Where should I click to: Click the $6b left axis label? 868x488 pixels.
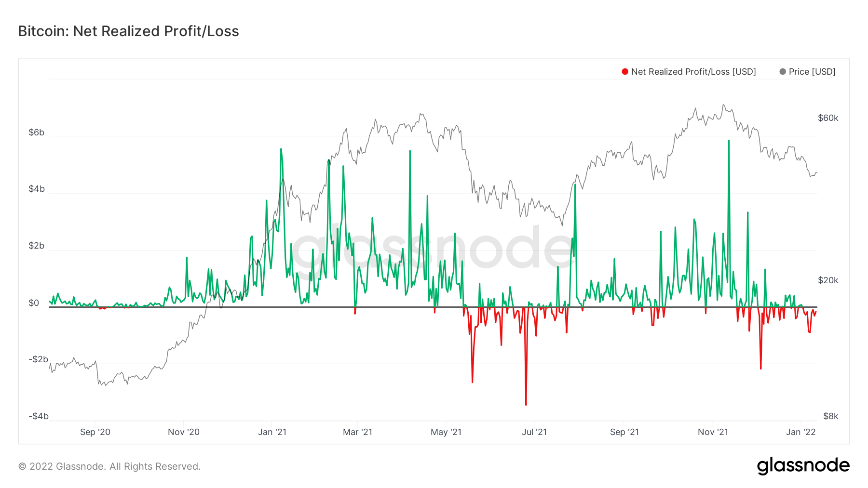pyautogui.click(x=37, y=132)
